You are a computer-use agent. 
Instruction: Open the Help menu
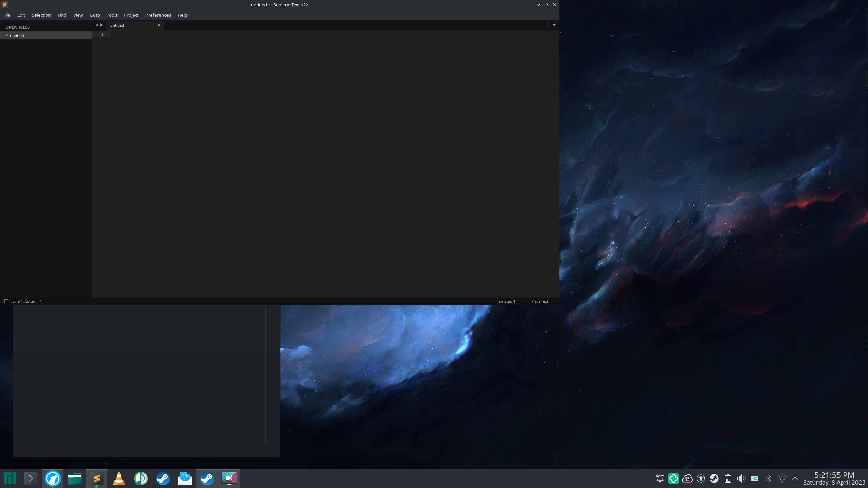pyautogui.click(x=182, y=15)
